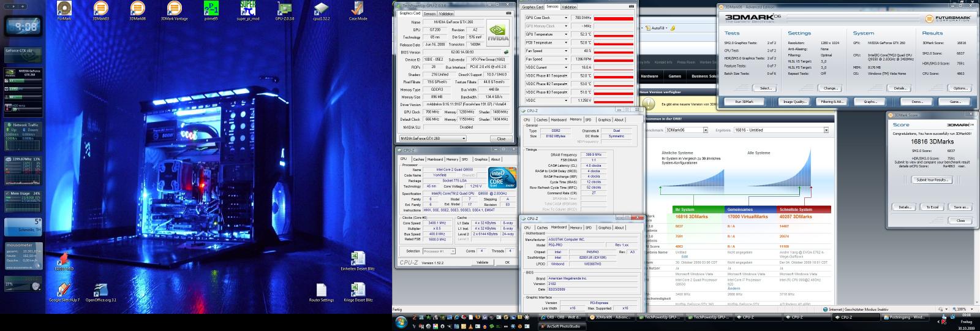Open the Case Mode desktop icon
This screenshot has height=331, width=980.
click(x=358, y=10)
